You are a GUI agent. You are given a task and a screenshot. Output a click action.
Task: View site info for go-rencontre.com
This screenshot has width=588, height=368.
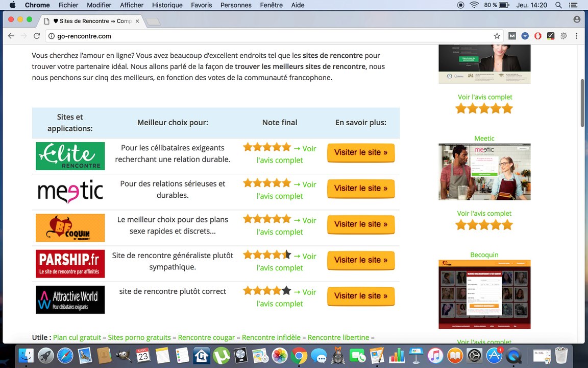coord(52,36)
